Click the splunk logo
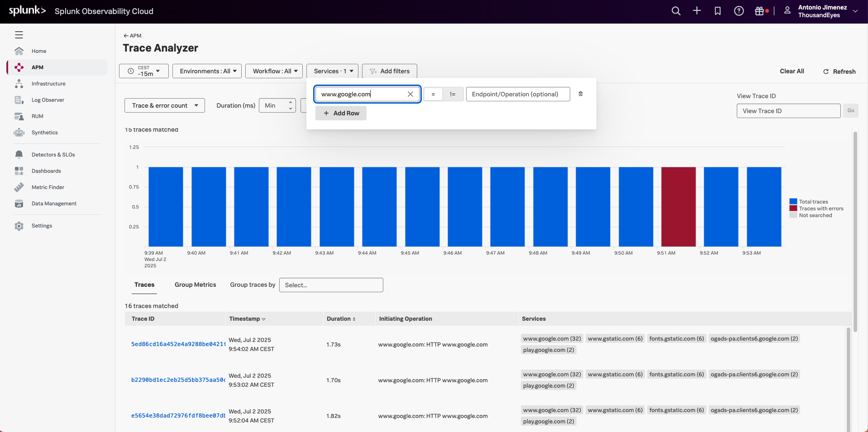 click(x=28, y=11)
